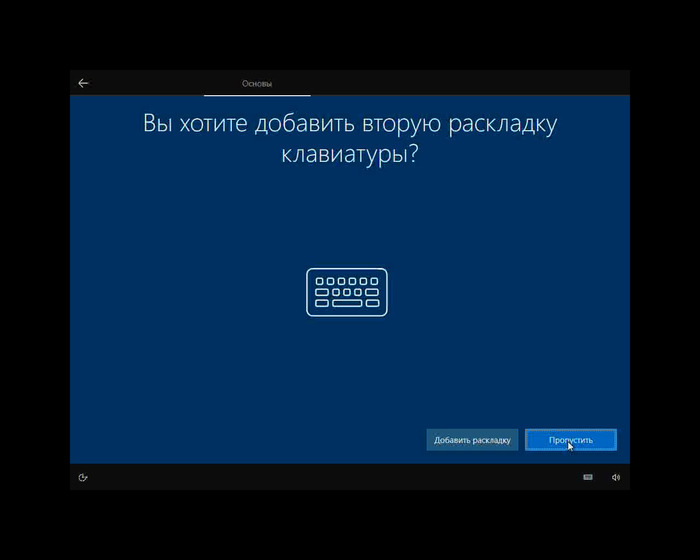Click the Основы section label in header
This screenshot has width=700, height=560.
tap(257, 84)
